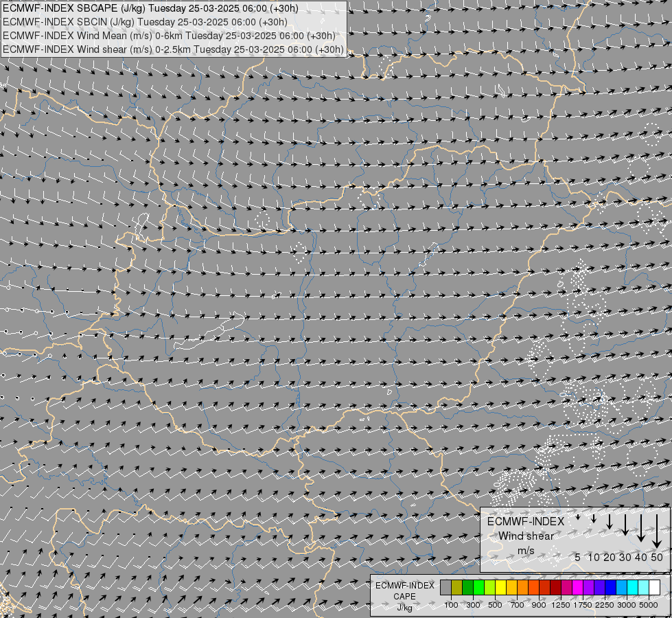Viewport: 672px width, 618px height.
Task: Click the amber CAPE swatch before 700
Action: coord(511,588)
